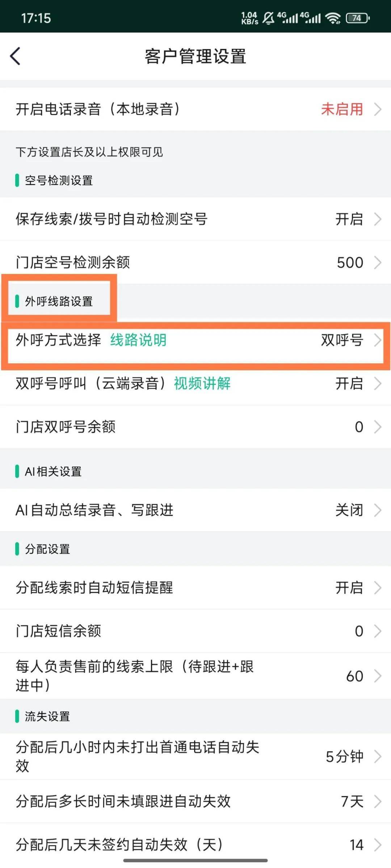Expand 外呼方式选择 双呼号 option
Viewport: 391px width, 868px height.
(342, 340)
